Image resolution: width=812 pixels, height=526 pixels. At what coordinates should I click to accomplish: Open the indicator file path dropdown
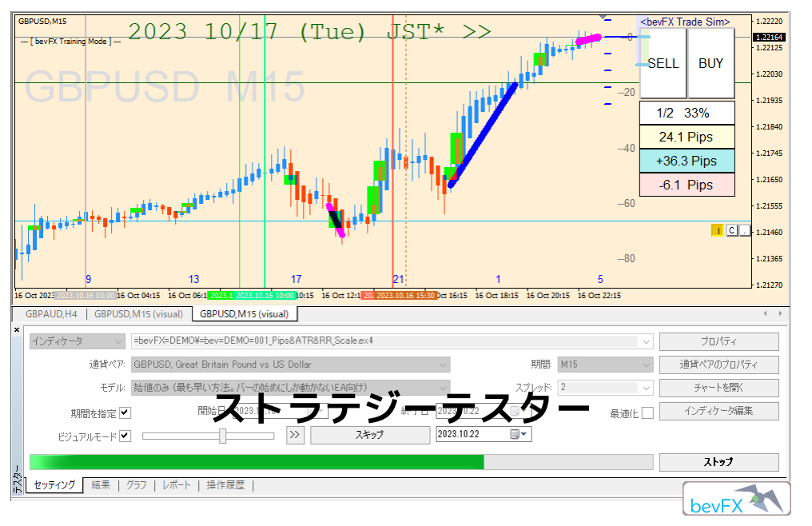tap(647, 341)
